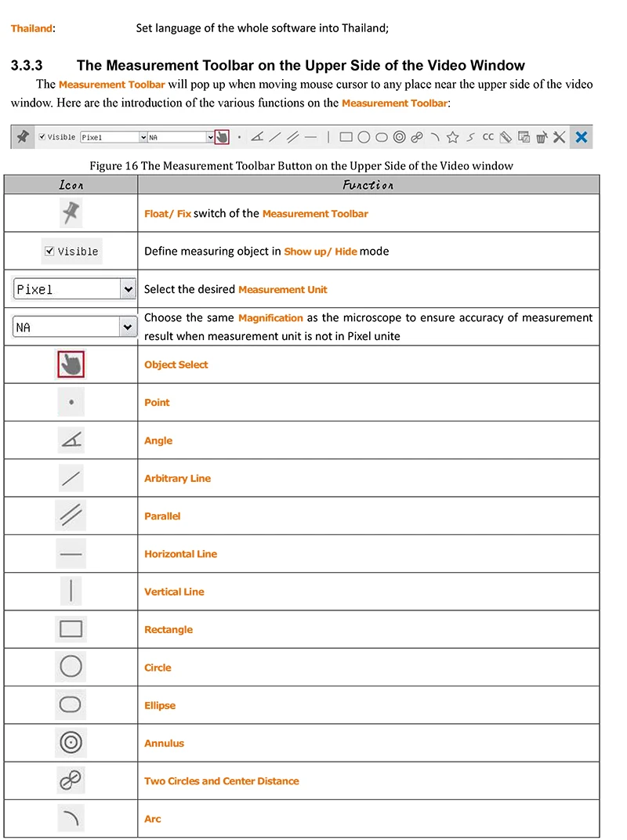
Task: Click the 'Two Circles and Center Distance' label
Action: [221, 781]
